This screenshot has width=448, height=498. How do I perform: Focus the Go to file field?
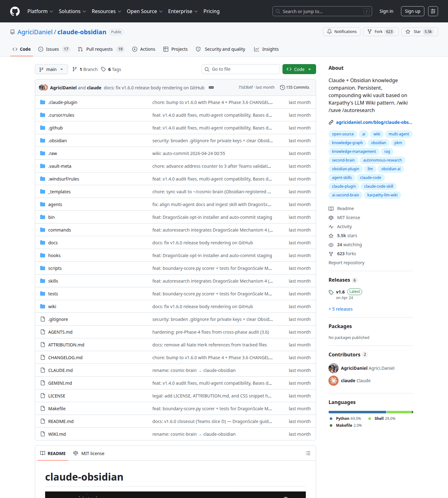point(240,69)
